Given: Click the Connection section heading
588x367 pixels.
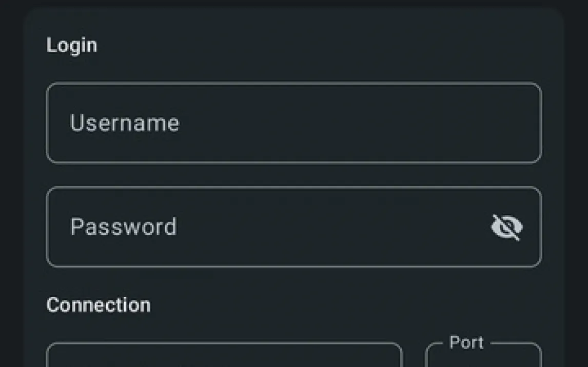Looking at the screenshot, I should [99, 305].
